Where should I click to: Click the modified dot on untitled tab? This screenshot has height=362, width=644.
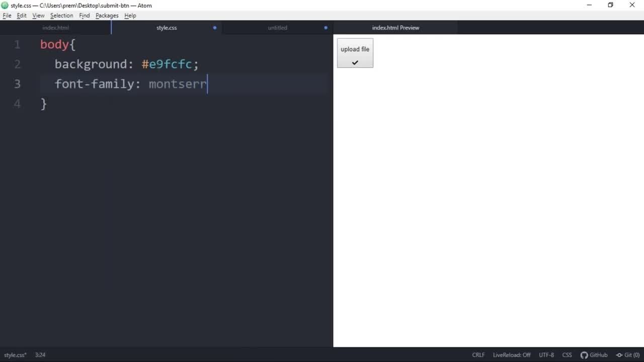[326, 28]
